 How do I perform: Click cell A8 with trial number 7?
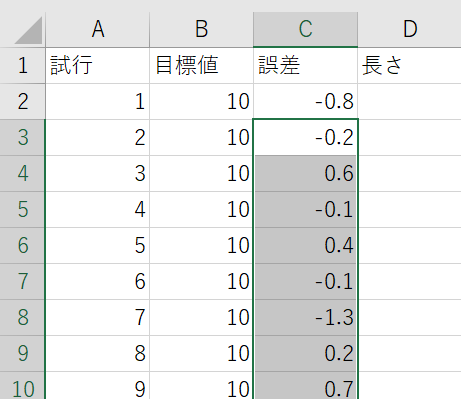98,317
